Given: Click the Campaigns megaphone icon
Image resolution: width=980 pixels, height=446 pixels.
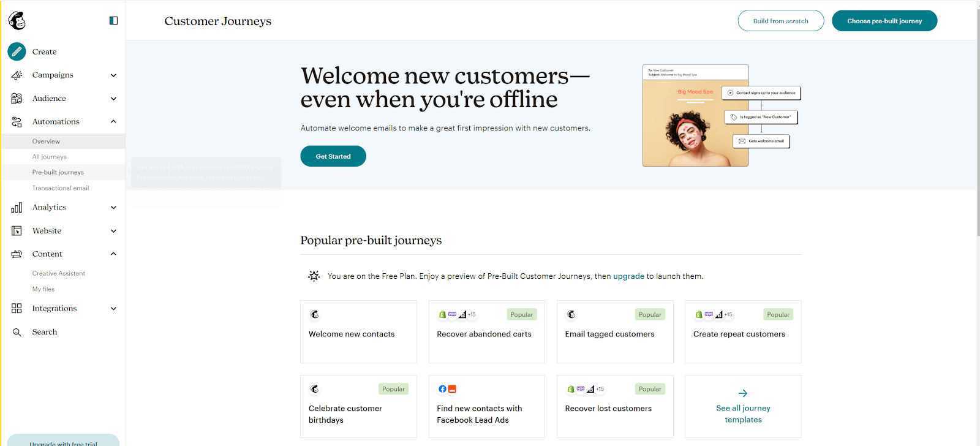Looking at the screenshot, I should coord(17,75).
